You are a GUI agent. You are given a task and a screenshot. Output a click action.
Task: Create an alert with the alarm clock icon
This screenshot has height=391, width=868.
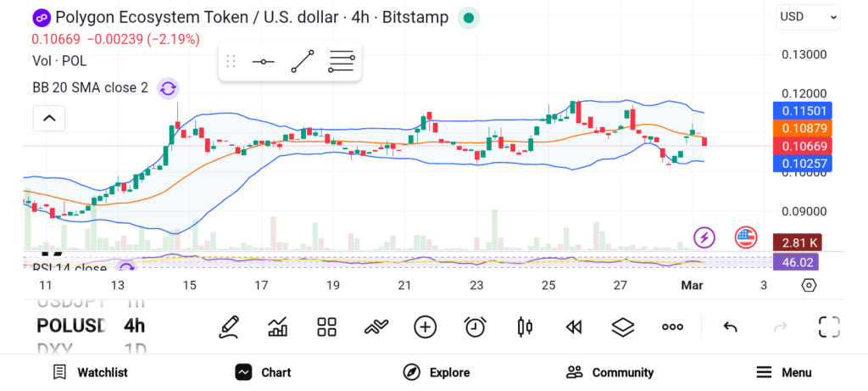tap(475, 327)
